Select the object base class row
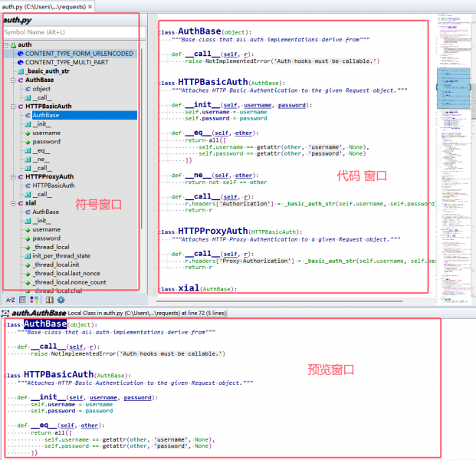 coord(41,89)
